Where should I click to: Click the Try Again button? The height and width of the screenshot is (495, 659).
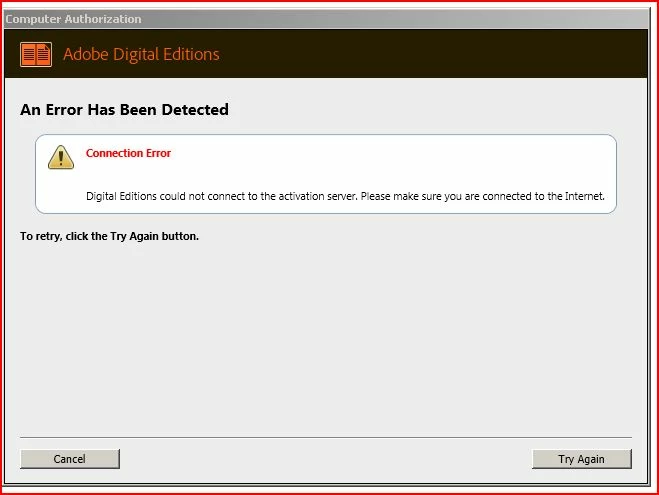(x=582, y=459)
